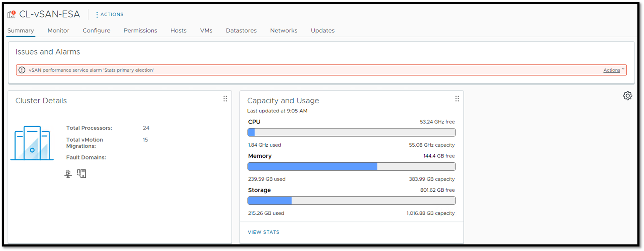Image resolution: width=644 pixels, height=251 pixels.
Task: Open the Updates tab
Action: 322,31
